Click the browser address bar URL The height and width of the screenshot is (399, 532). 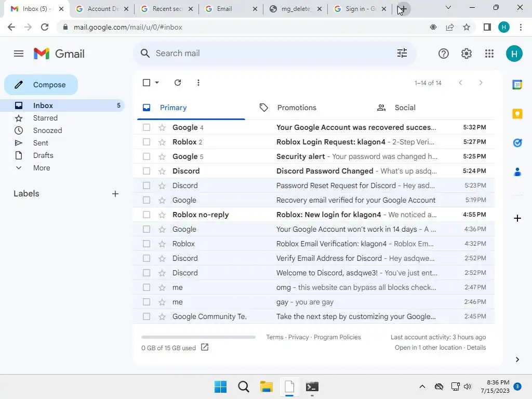(x=128, y=27)
